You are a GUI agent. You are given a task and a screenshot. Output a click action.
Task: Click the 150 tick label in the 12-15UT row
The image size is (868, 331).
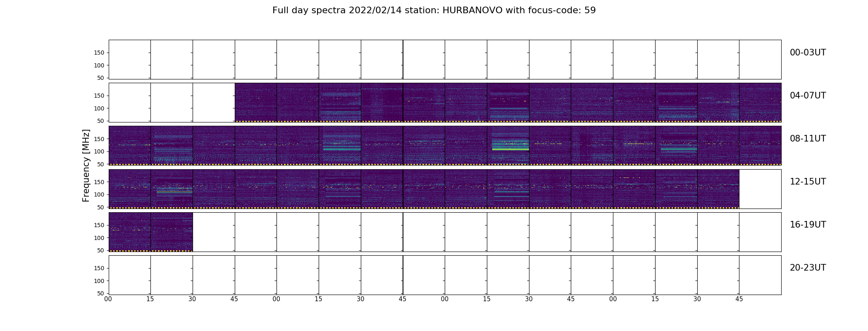click(99, 182)
